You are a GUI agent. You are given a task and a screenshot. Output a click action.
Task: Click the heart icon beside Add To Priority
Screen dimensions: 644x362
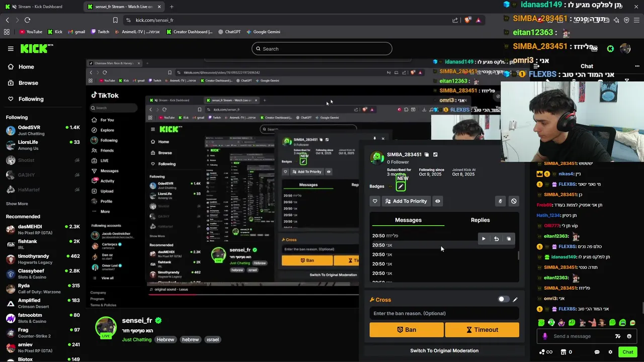click(x=375, y=201)
